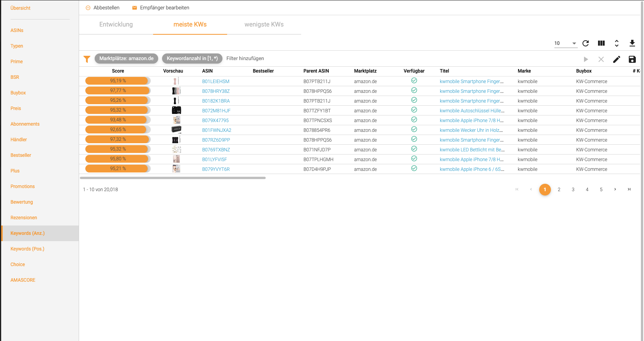Open preview thumbnail for B072M81HJF

tap(176, 110)
